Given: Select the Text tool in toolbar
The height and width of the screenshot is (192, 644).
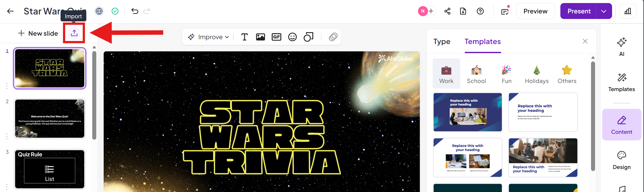Looking at the screenshot, I should click(x=244, y=37).
